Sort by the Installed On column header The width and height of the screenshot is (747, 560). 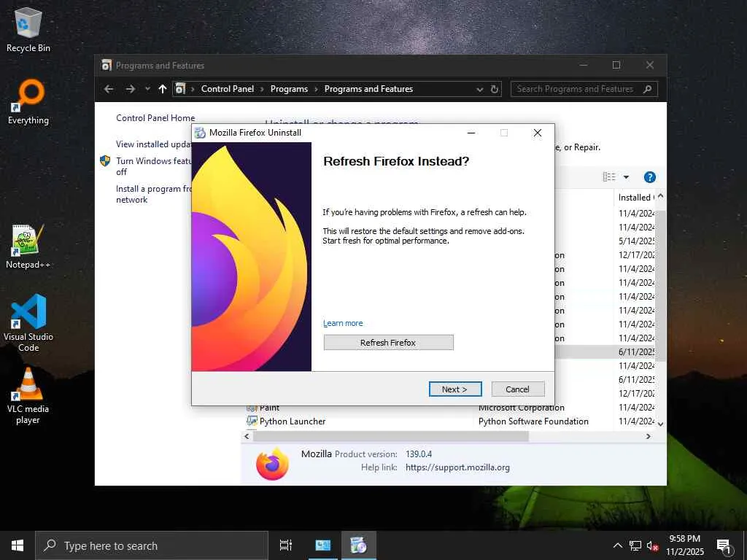point(636,197)
